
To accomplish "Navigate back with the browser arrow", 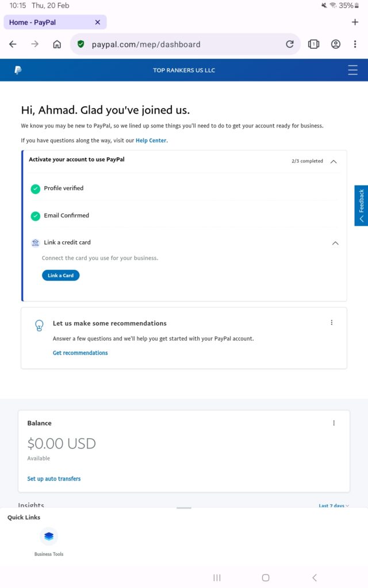I will [x=13, y=44].
